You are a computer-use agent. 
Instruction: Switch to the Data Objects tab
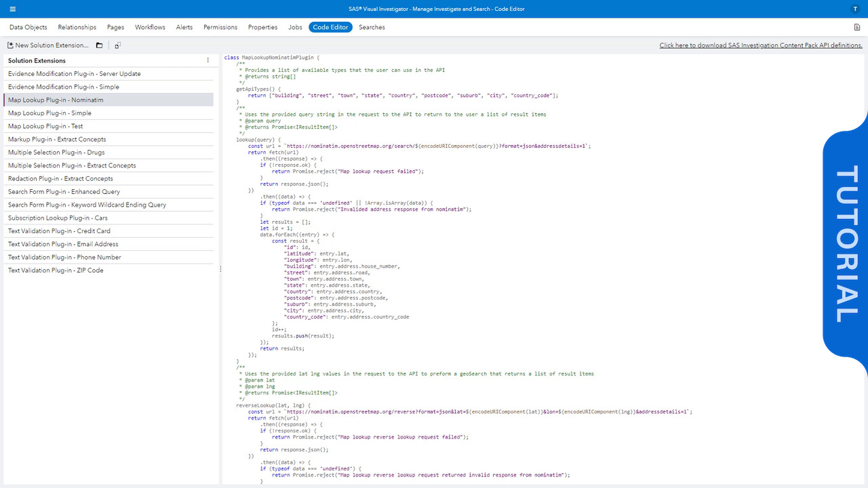click(28, 27)
